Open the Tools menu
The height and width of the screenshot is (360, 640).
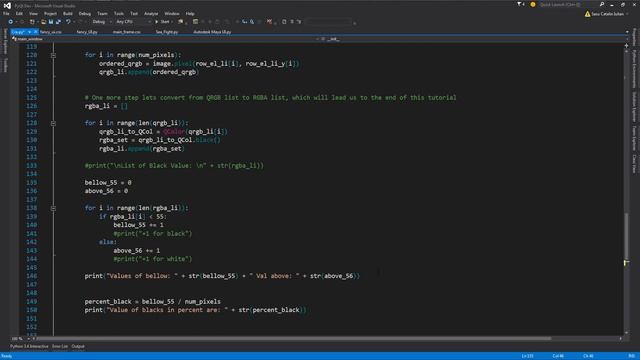(x=119, y=13)
